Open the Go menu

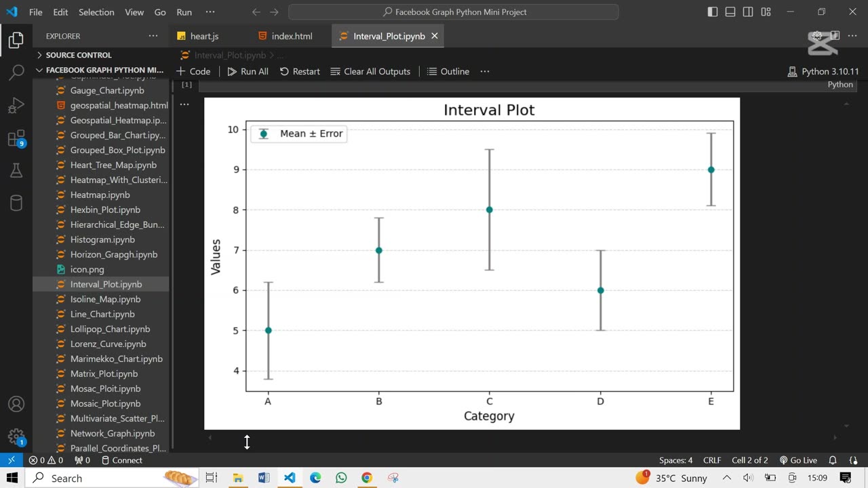pyautogui.click(x=160, y=12)
